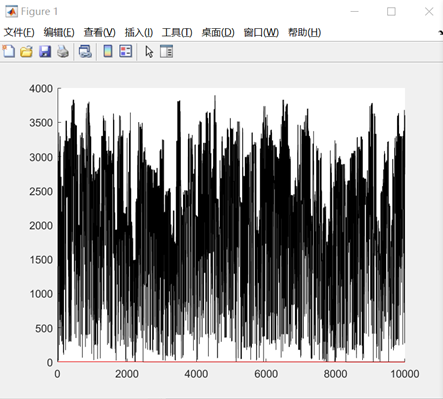Select the Edit Plot arrow tool
443x399 pixels.
[149, 52]
